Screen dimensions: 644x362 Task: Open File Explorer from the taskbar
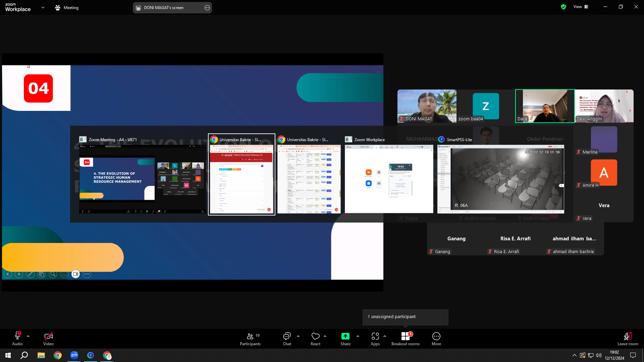click(x=41, y=355)
